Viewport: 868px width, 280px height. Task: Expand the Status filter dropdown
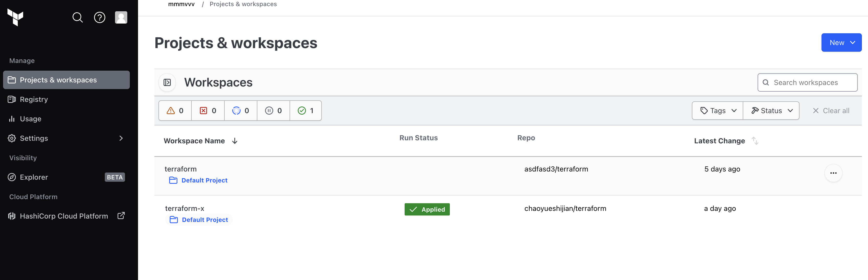click(x=771, y=111)
